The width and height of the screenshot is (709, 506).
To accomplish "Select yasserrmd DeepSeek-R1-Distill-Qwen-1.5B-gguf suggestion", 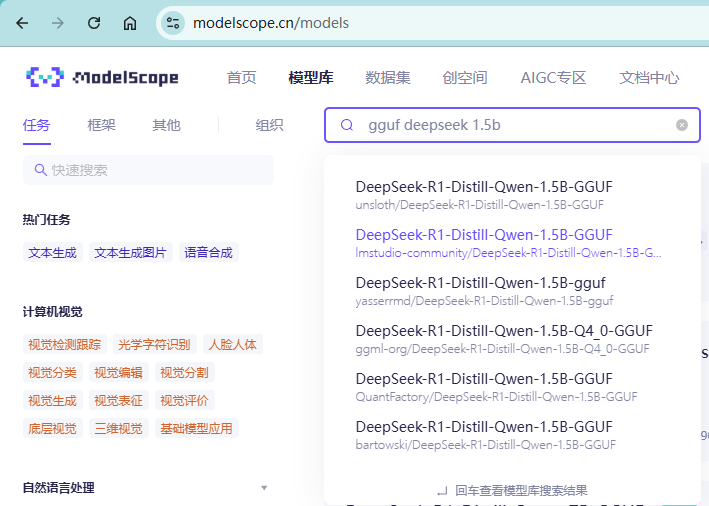I will coord(512,291).
